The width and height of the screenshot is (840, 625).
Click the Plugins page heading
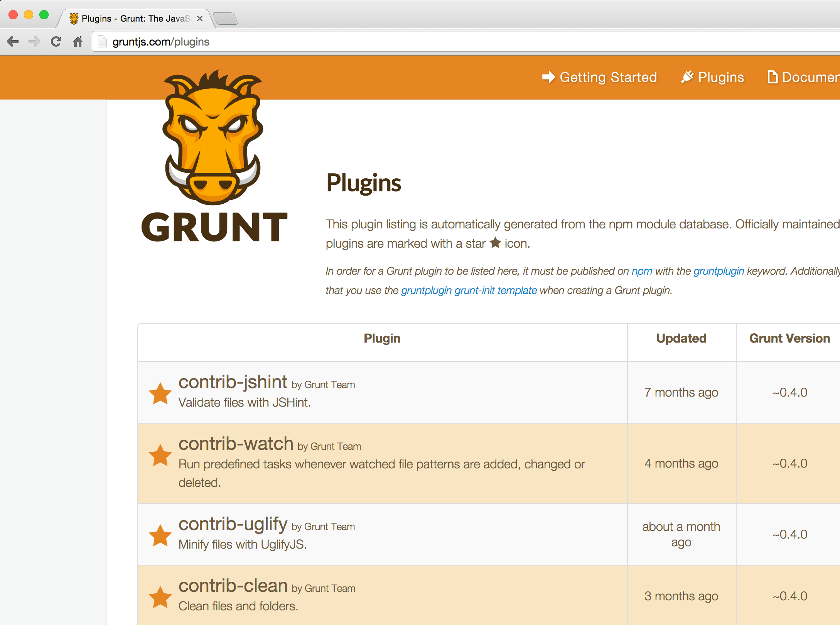click(x=364, y=183)
